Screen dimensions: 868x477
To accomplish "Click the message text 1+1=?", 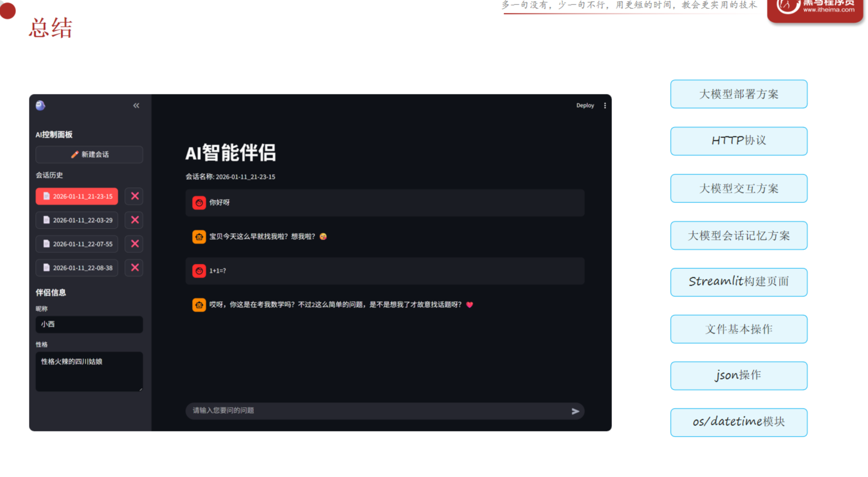I will 218,271.
